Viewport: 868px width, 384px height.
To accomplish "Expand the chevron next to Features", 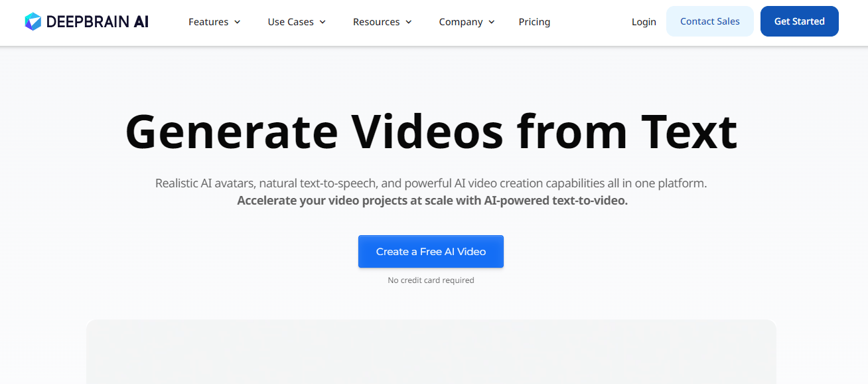I will (238, 22).
